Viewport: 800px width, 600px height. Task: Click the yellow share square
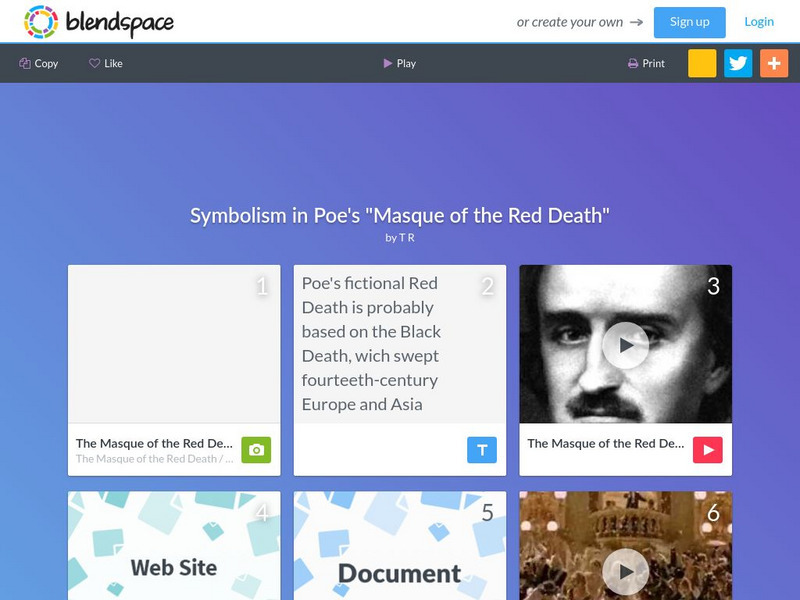(x=702, y=63)
